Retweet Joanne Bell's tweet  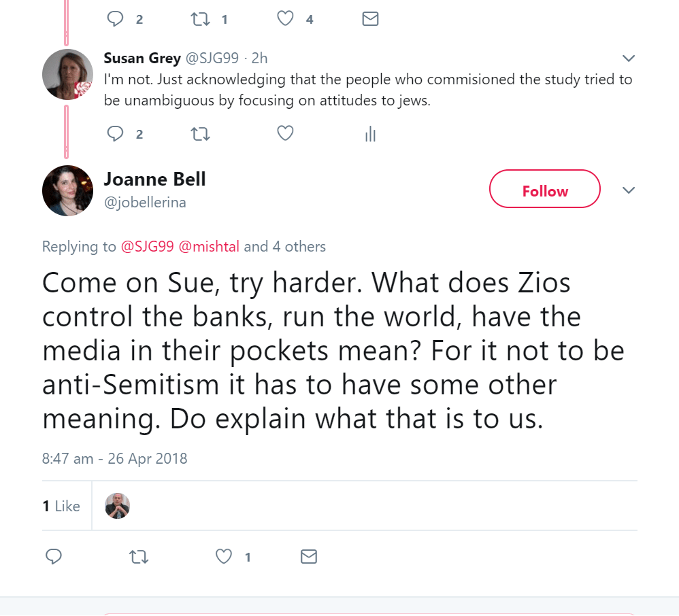tap(139, 557)
